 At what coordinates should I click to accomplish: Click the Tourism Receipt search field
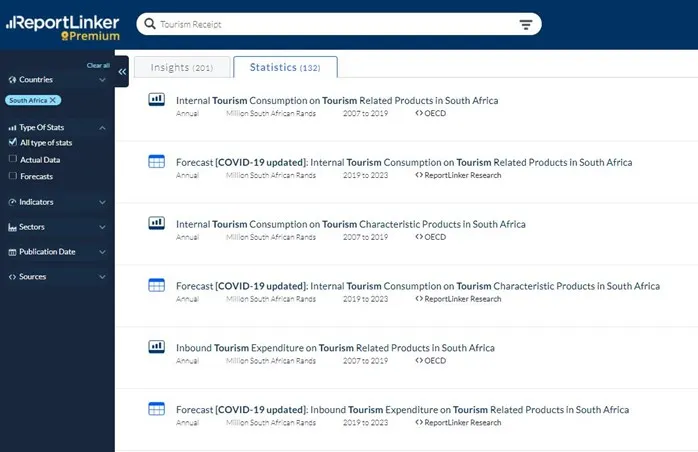coord(330,24)
